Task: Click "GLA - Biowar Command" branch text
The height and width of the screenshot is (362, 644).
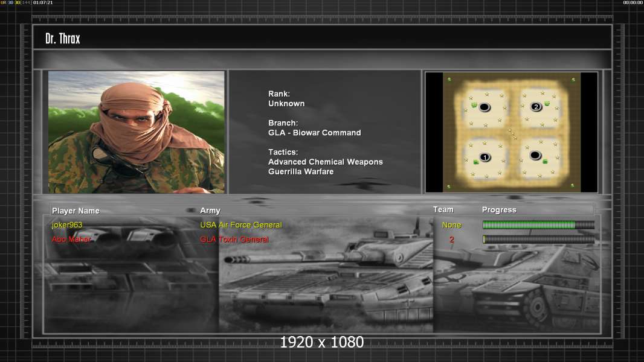Action: click(x=315, y=133)
